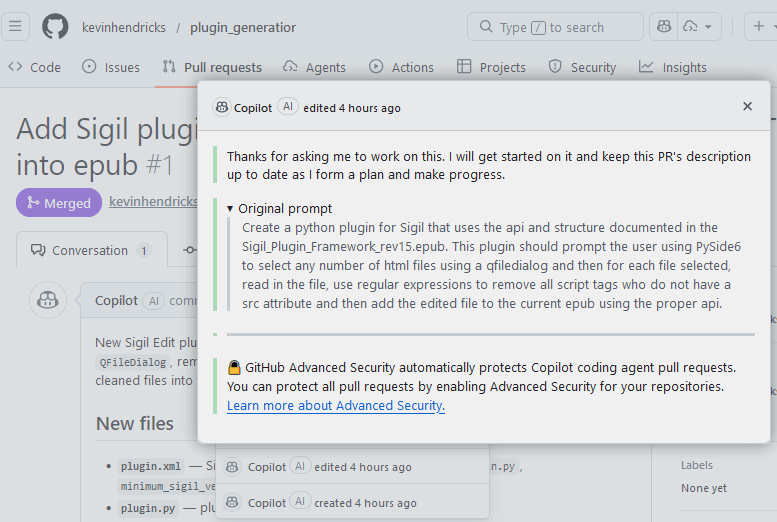777x522 pixels.
Task: Focus the Type to search field
Action: coord(555,27)
